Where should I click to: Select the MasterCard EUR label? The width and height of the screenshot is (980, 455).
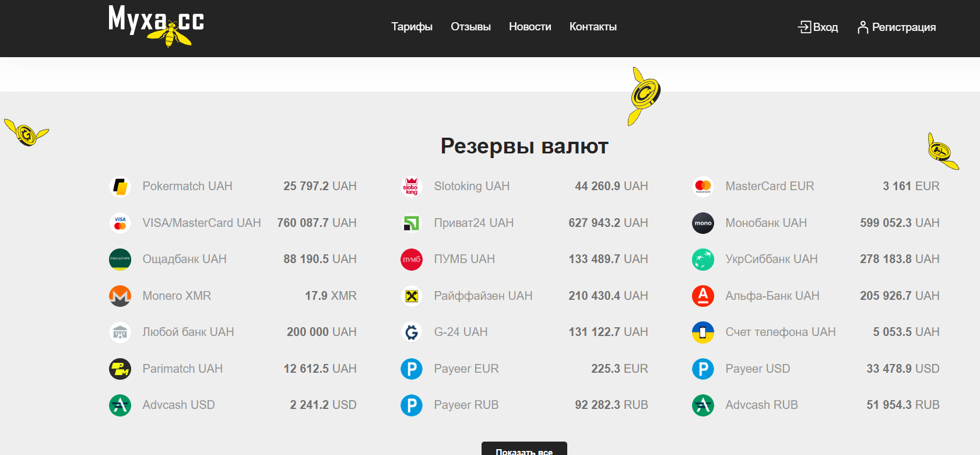pos(770,186)
